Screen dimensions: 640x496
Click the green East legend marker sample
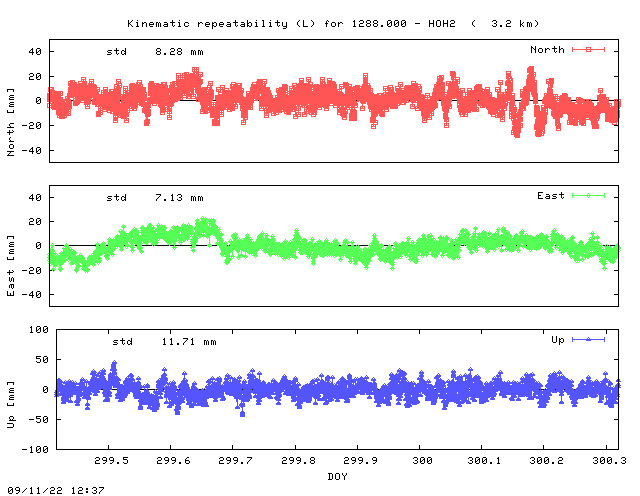(588, 196)
